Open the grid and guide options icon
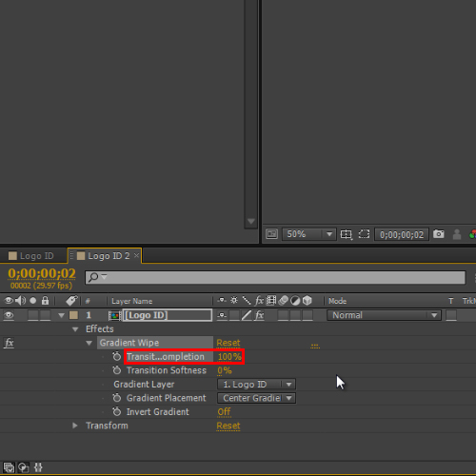476x476 pixels. pyautogui.click(x=347, y=234)
